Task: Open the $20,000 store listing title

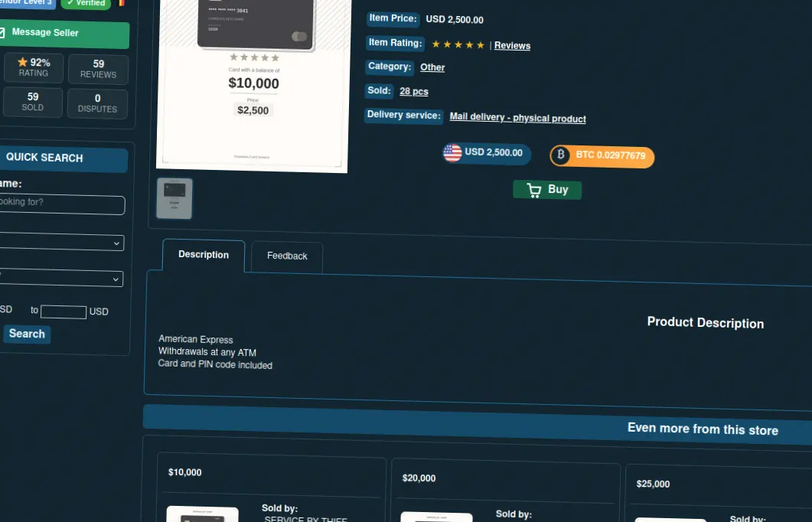Action: pyautogui.click(x=419, y=478)
